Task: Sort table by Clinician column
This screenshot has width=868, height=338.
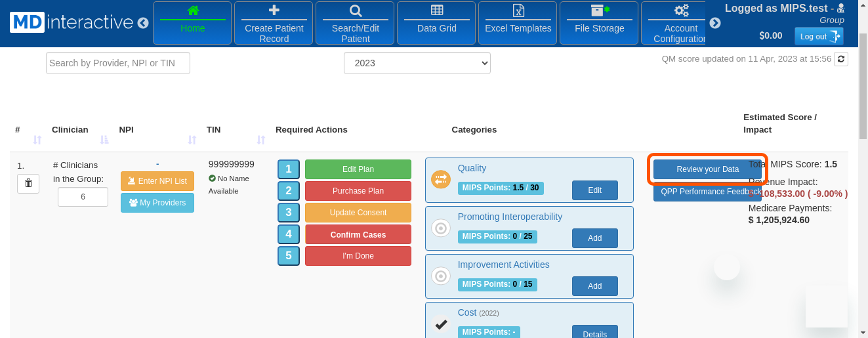Action: click(x=104, y=140)
